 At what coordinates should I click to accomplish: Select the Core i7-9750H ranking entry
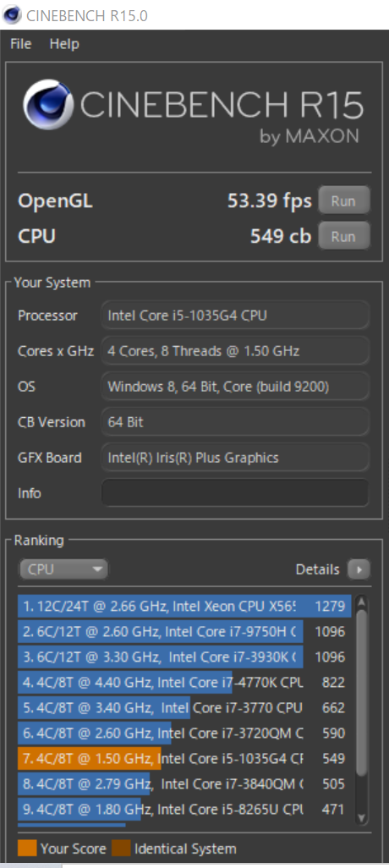pyautogui.click(x=184, y=631)
